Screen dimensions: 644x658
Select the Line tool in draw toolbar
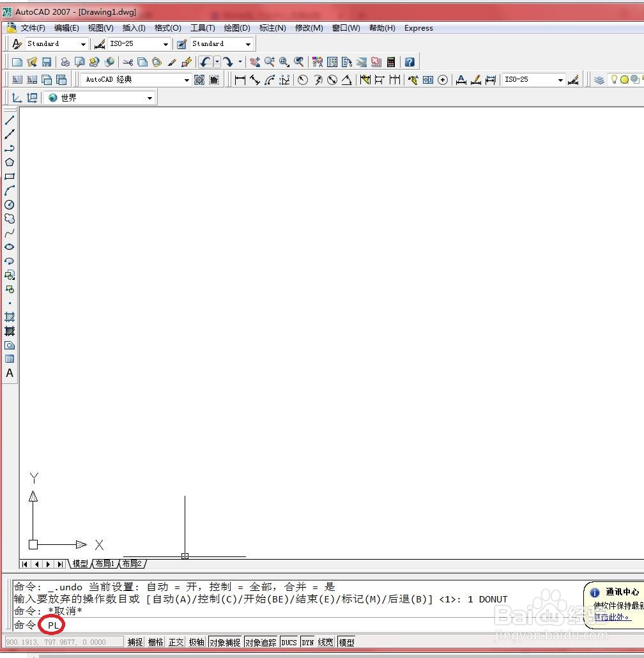(x=10, y=120)
